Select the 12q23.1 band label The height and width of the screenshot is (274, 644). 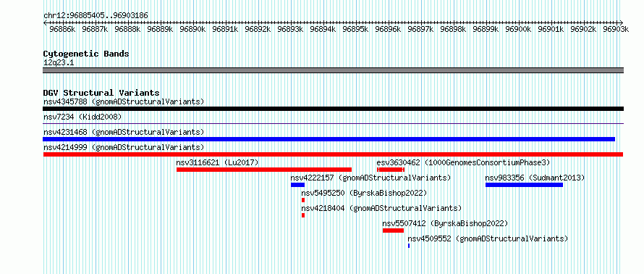coord(59,62)
